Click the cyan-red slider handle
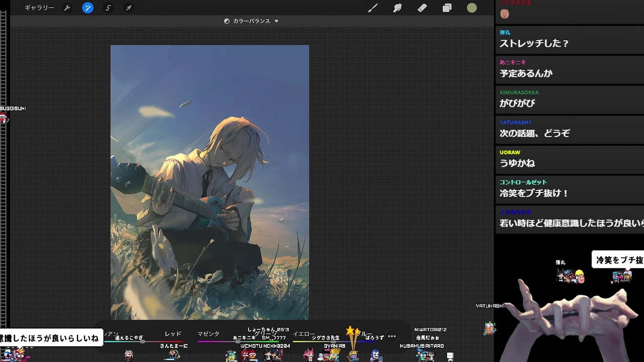644x362 pixels. [143, 341]
